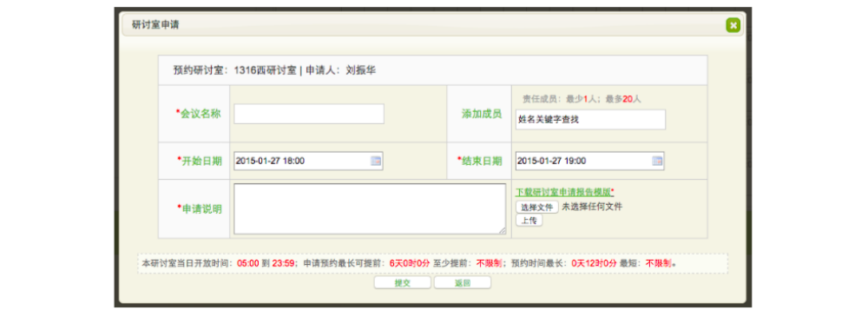Go back using the 返回 button
Viewport: 868px width, 317px height.
[x=463, y=282]
